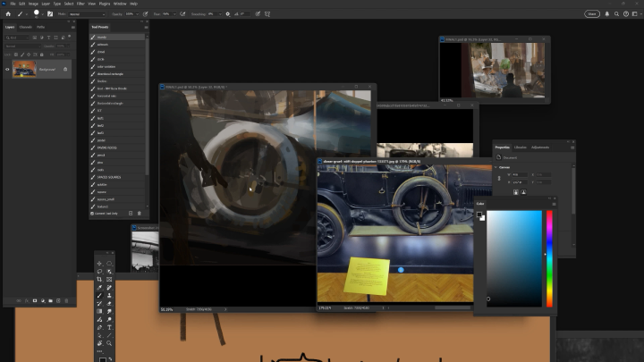This screenshot has height=362, width=644.
Task: Open the Plugins menu
Action: [105, 4]
